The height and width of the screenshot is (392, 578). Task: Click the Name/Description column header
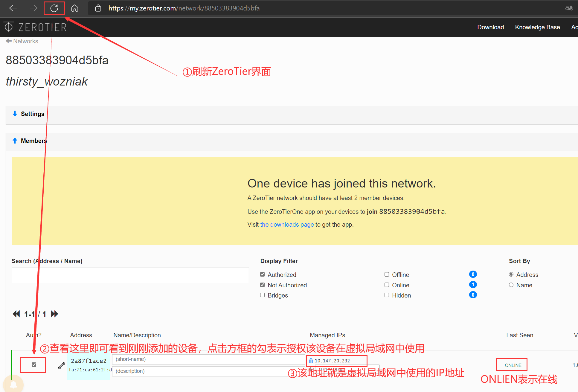137,335
